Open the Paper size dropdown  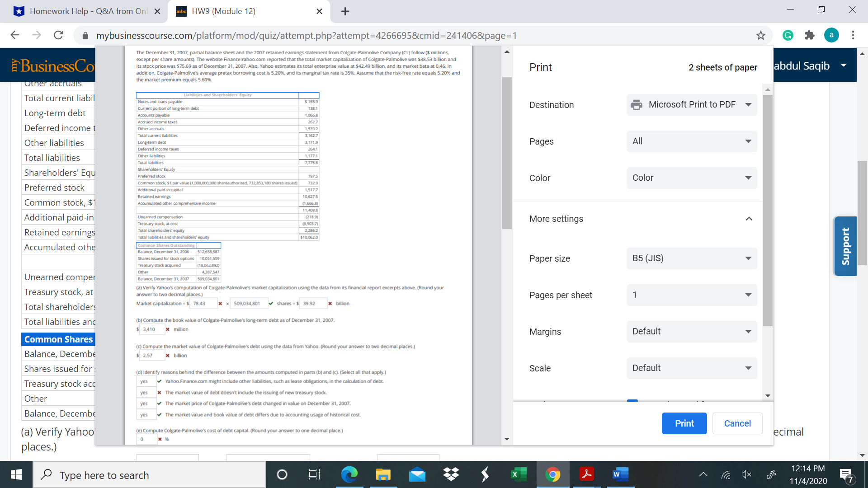pos(692,258)
